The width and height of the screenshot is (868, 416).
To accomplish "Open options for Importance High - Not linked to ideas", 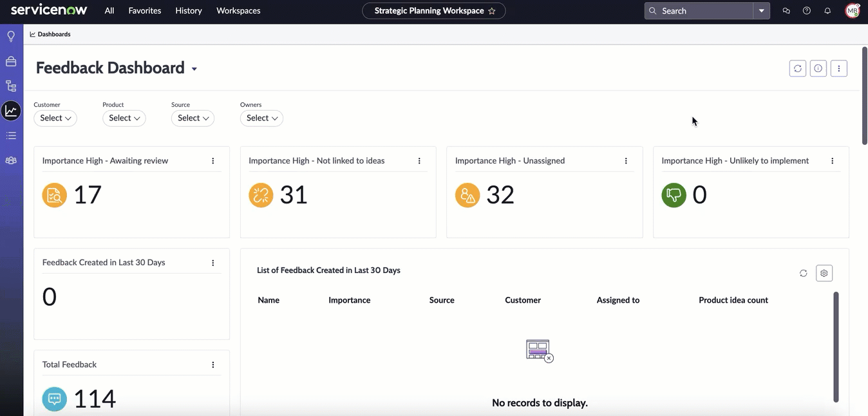I will [x=419, y=161].
